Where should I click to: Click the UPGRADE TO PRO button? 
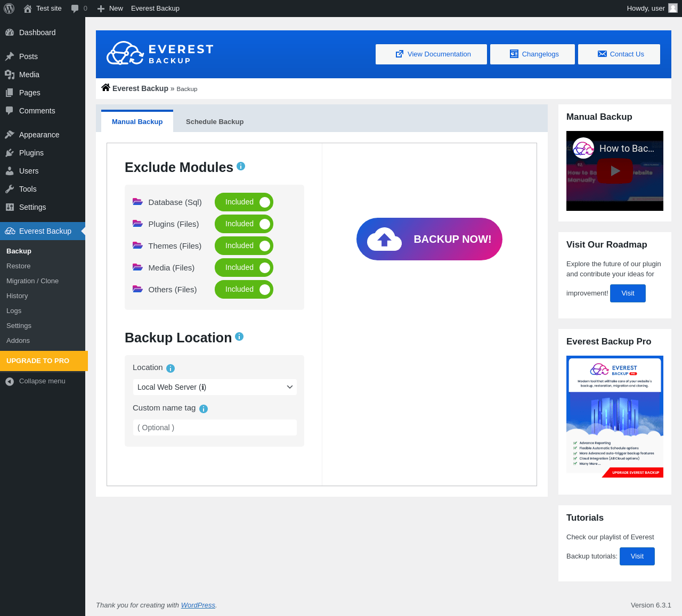click(x=44, y=361)
